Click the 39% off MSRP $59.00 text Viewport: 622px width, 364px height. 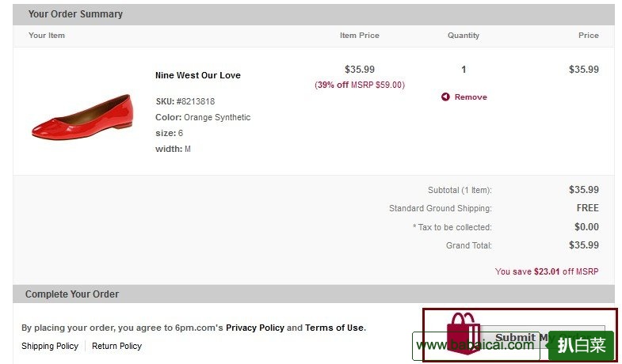[x=359, y=85]
